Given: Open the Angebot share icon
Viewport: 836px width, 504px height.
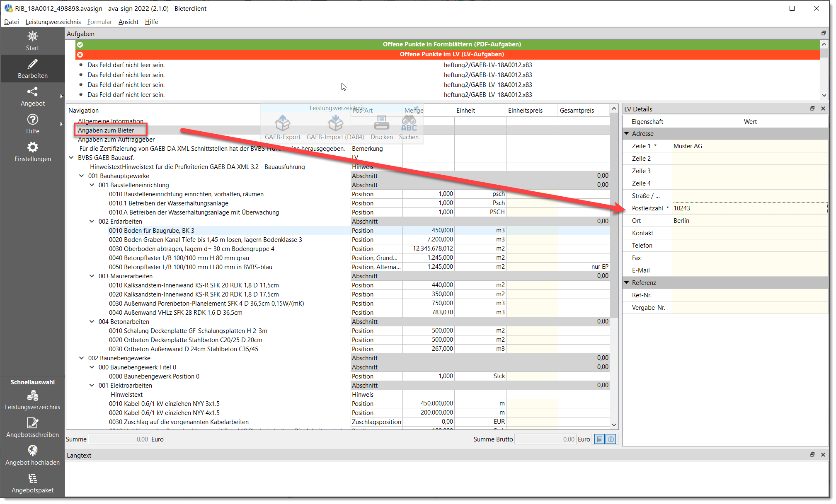Looking at the screenshot, I should click(32, 92).
